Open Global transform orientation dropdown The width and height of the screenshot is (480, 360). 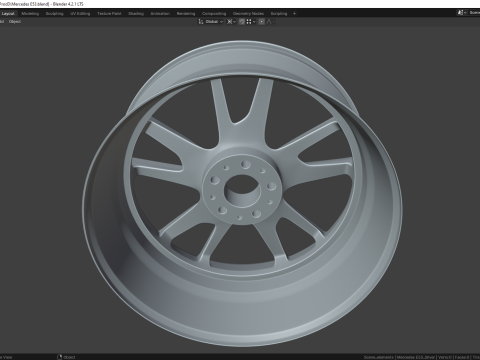tap(211, 22)
